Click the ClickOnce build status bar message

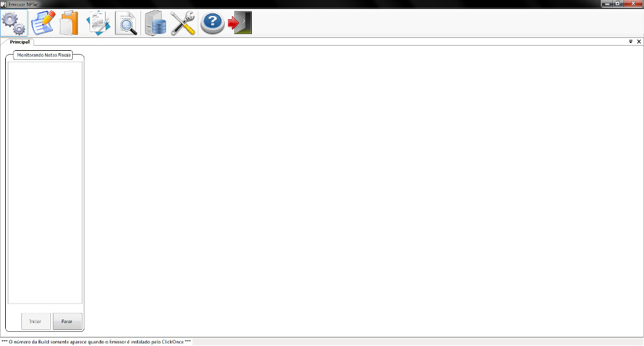pos(97,341)
